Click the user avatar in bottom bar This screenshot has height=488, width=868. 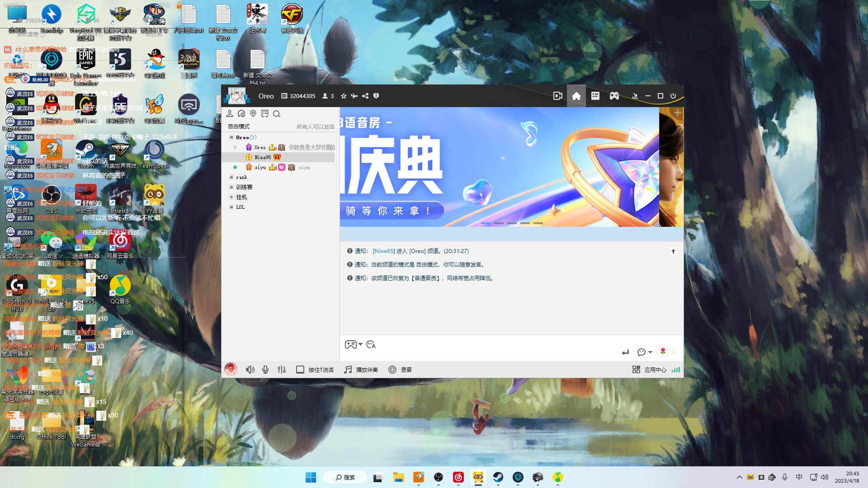pos(231,370)
